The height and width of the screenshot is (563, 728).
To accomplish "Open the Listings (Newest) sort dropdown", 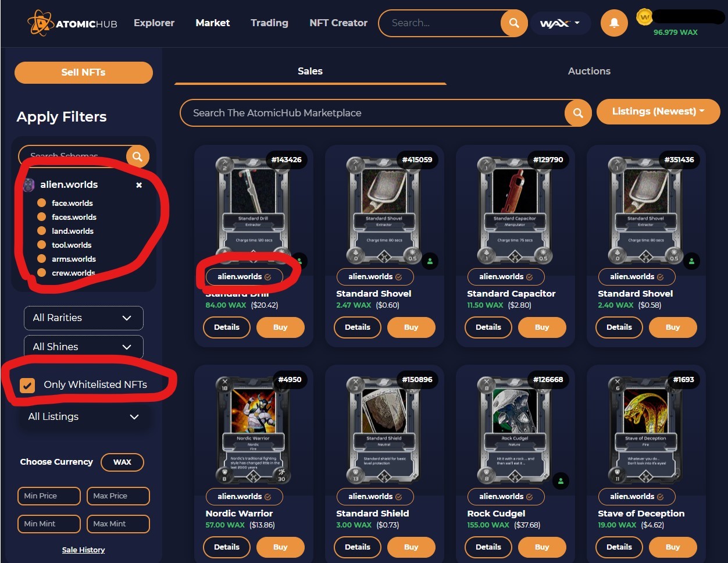I will [658, 111].
